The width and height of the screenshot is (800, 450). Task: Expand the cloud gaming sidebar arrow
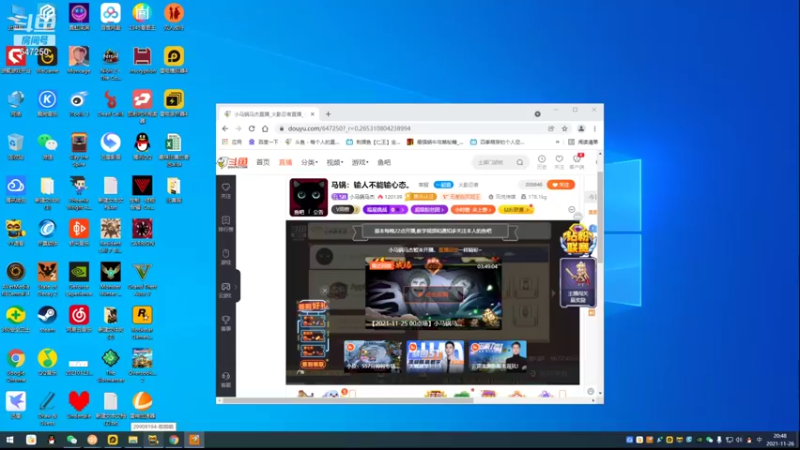(236, 287)
